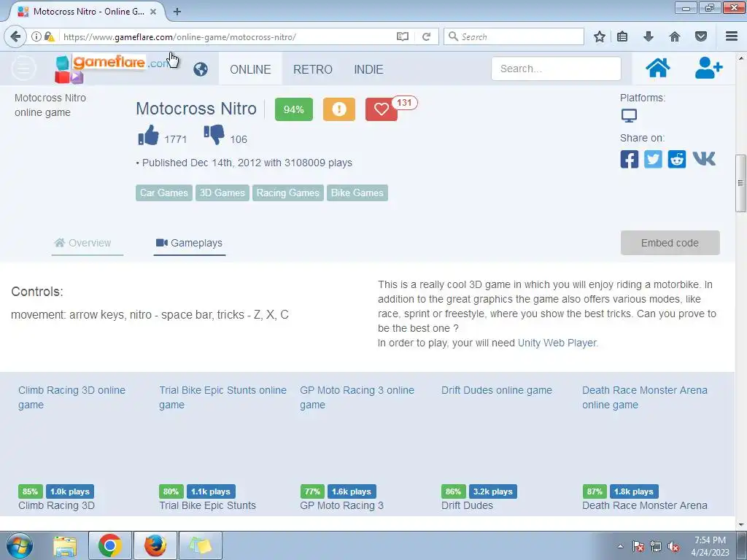Viewport: 747px width, 560px height.
Task: Open the language globe icon
Action: 201,69
